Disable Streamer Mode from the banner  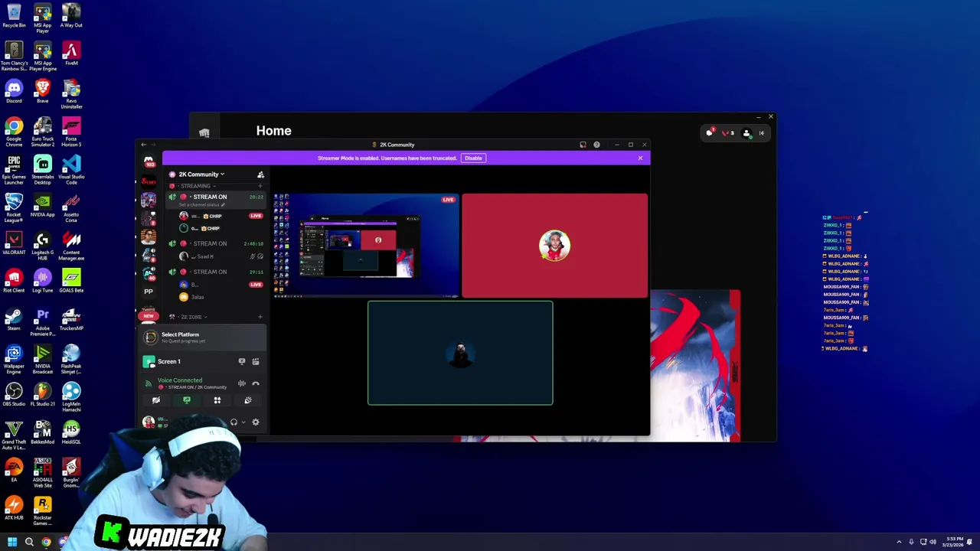coord(473,158)
